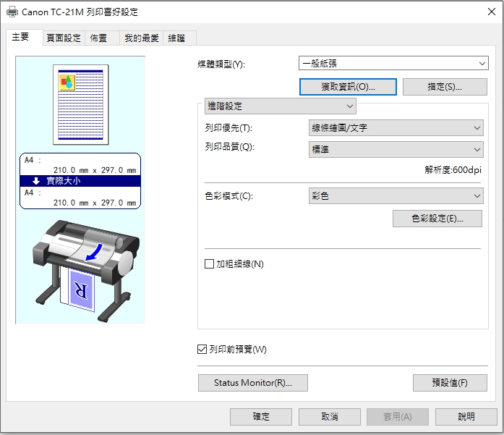Click the printer icon in title bar
Image resolution: width=504 pixels, height=435 pixels.
point(12,12)
